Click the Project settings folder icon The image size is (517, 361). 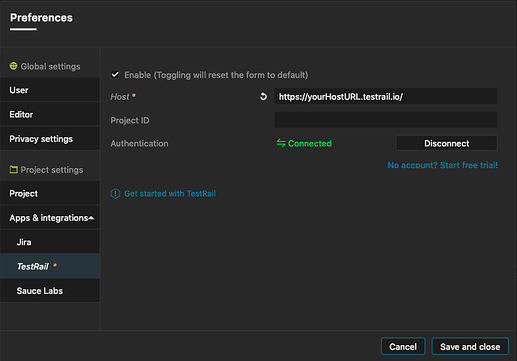14,169
